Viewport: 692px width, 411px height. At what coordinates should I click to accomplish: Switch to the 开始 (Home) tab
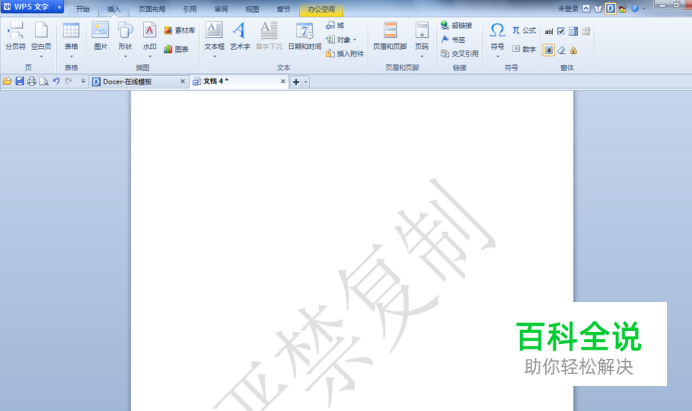tap(83, 9)
